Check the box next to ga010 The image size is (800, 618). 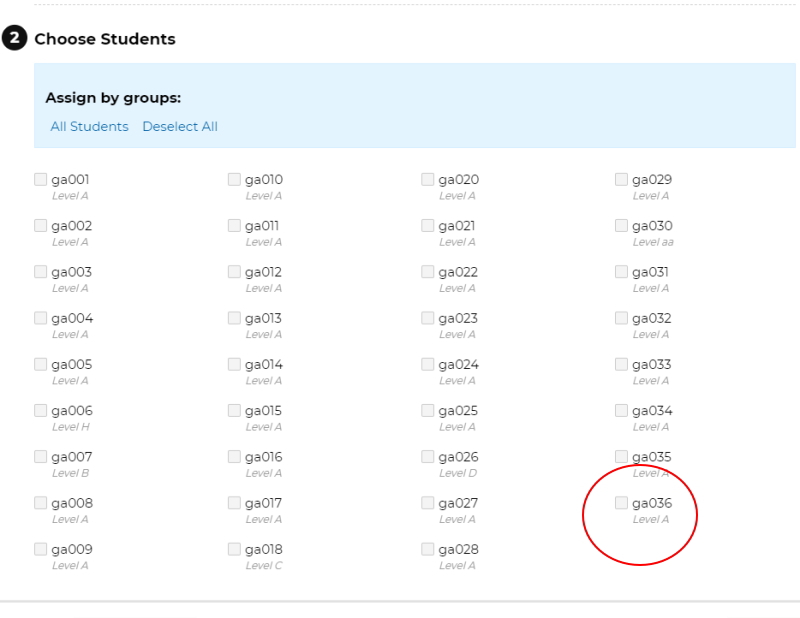coord(234,179)
